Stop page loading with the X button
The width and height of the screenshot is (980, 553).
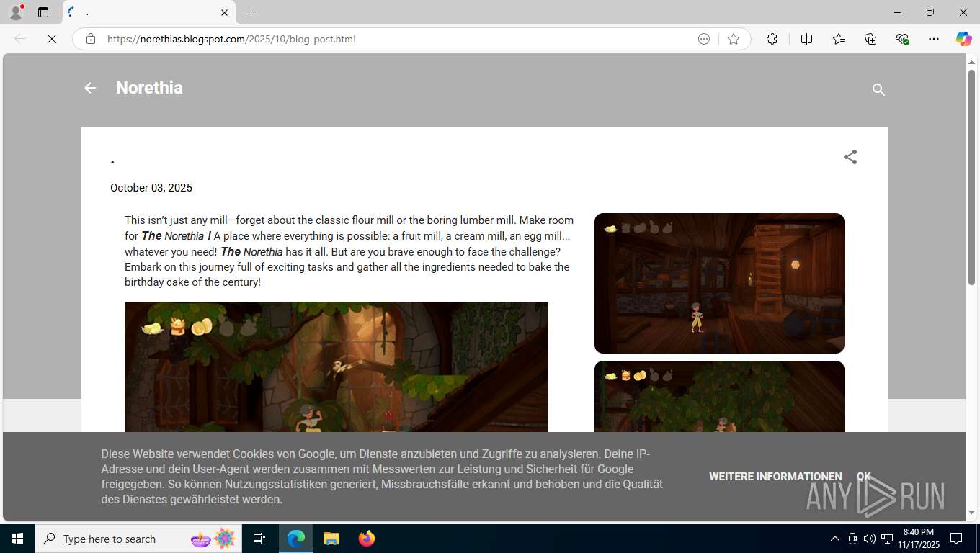[52, 39]
